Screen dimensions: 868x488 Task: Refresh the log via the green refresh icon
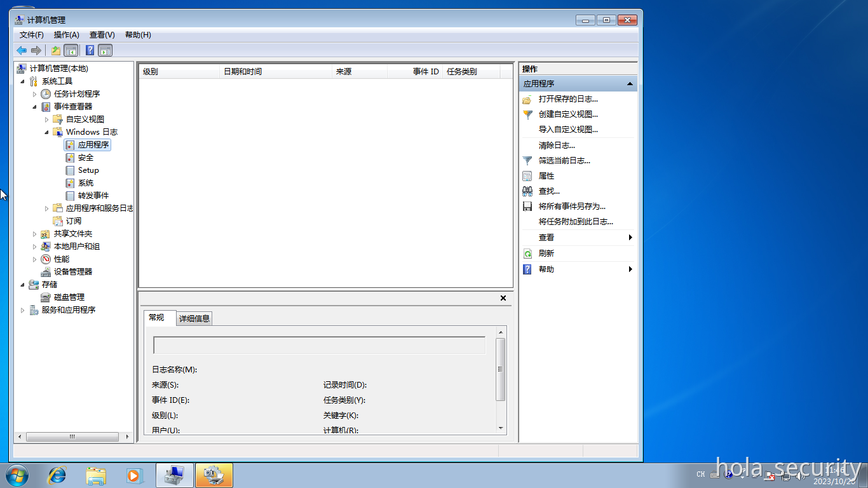click(526, 252)
